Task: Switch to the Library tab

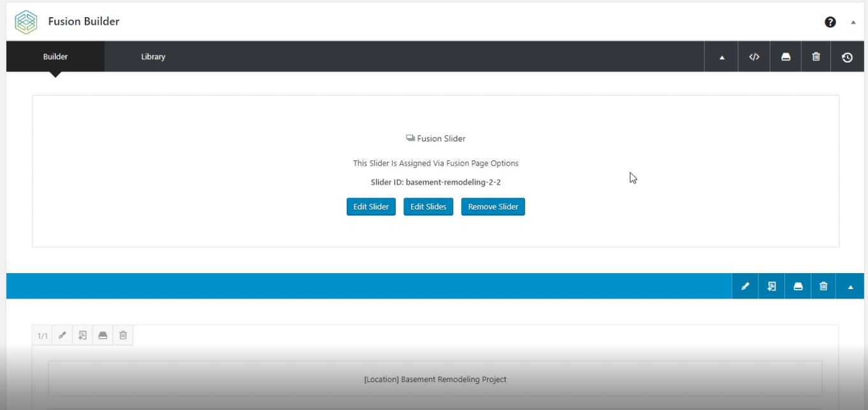Action: pyautogui.click(x=153, y=57)
